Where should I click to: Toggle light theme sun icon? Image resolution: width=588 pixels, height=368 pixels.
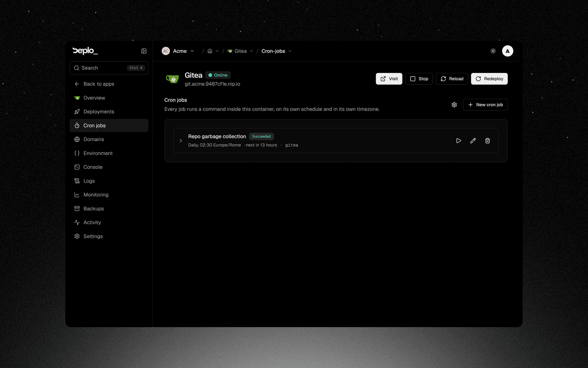click(x=493, y=51)
